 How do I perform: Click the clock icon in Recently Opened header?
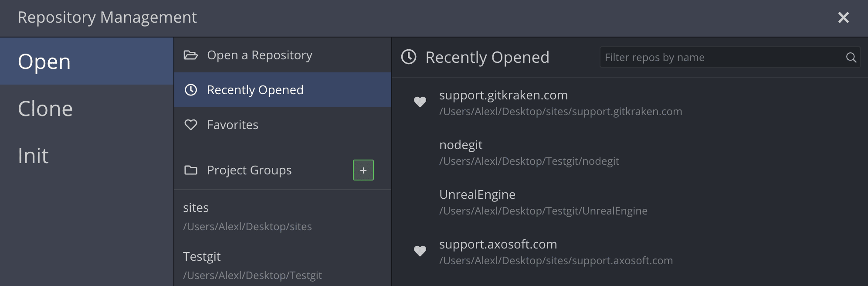coord(409,57)
